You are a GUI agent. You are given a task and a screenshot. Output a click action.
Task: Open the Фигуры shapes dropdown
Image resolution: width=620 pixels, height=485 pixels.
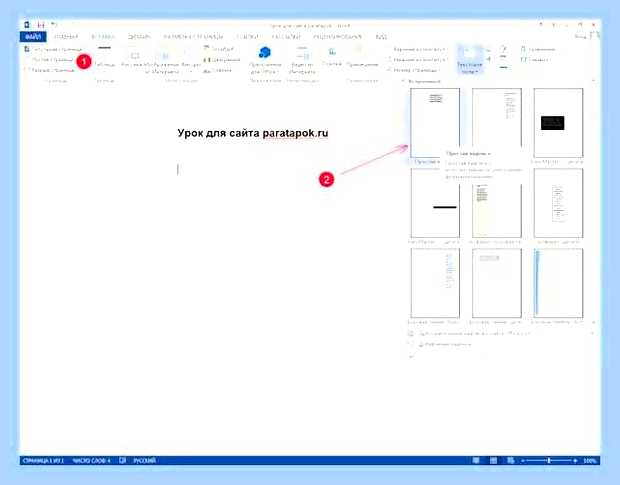pyautogui.click(x=191, y=62)
